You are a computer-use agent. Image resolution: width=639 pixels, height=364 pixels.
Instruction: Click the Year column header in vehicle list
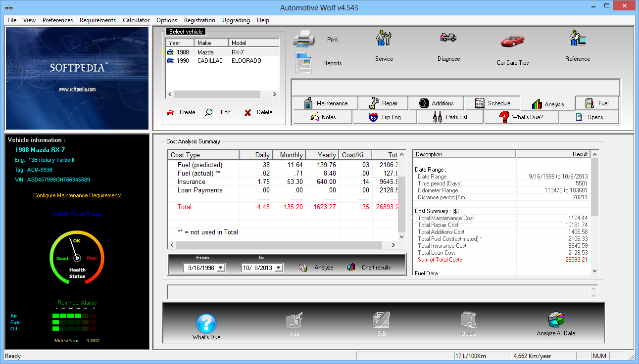click(x=180, y=43)
